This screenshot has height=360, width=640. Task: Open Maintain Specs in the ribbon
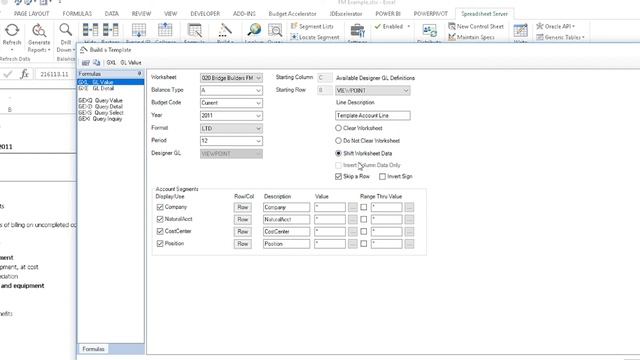pyautogui.click(x=471, y=37)
